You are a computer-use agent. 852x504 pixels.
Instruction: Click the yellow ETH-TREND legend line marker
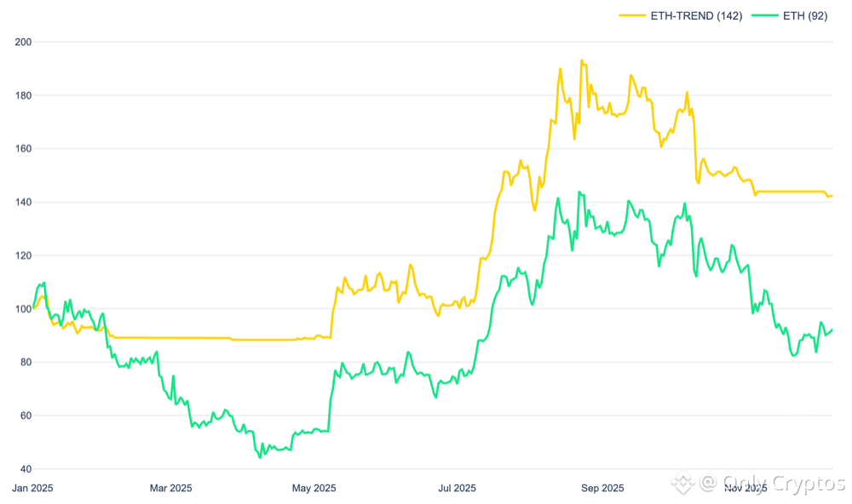[631, 15]
